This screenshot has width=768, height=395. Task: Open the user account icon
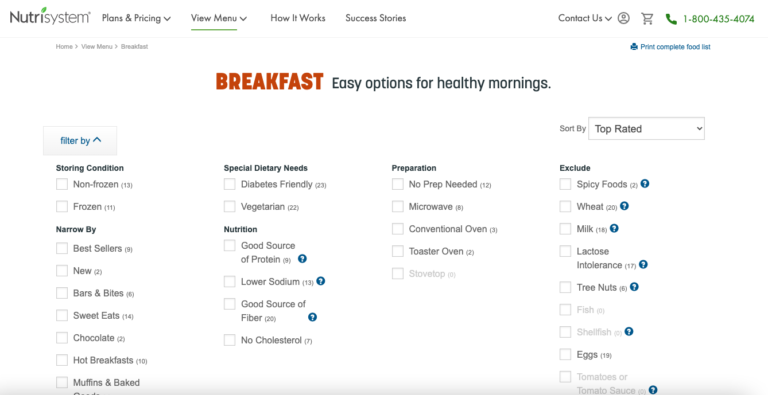[x=624, y=18]
